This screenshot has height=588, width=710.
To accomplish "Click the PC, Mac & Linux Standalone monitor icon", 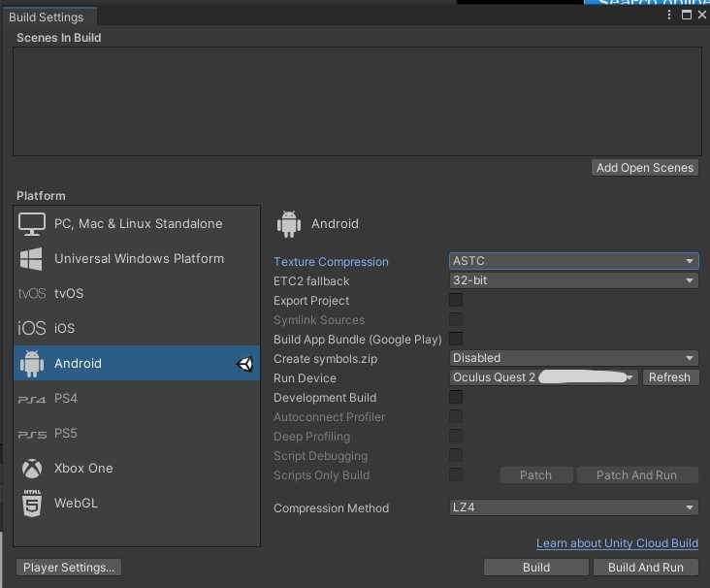I will (32, 224).
